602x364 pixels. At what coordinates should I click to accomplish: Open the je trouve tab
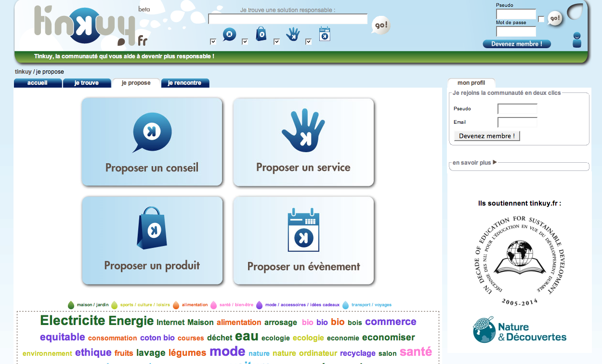point(87,83)
